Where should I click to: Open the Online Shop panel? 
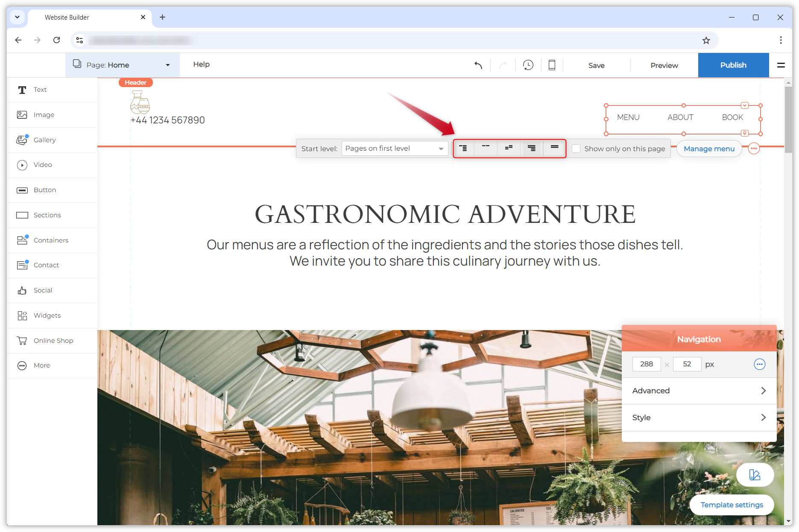pyautogui.click(x=53, y=340)
